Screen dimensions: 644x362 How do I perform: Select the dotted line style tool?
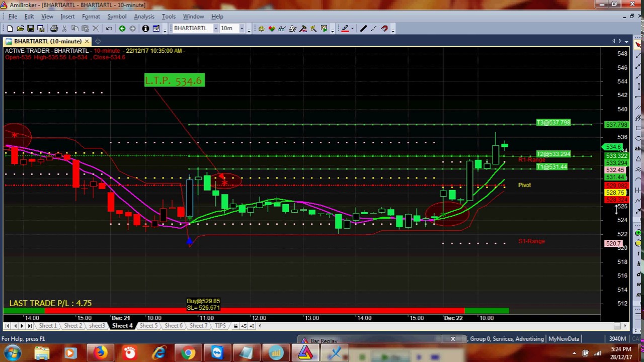click(x=374, y=29)
